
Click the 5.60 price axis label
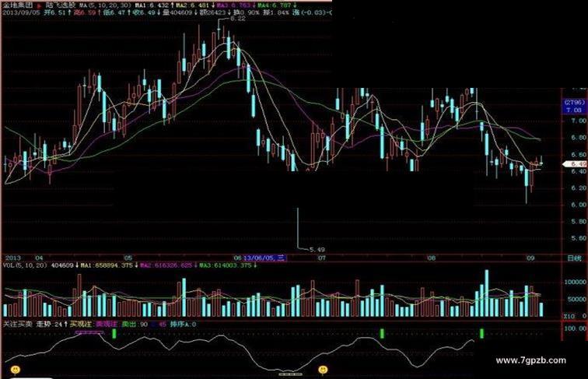click(x=579, y=238)
